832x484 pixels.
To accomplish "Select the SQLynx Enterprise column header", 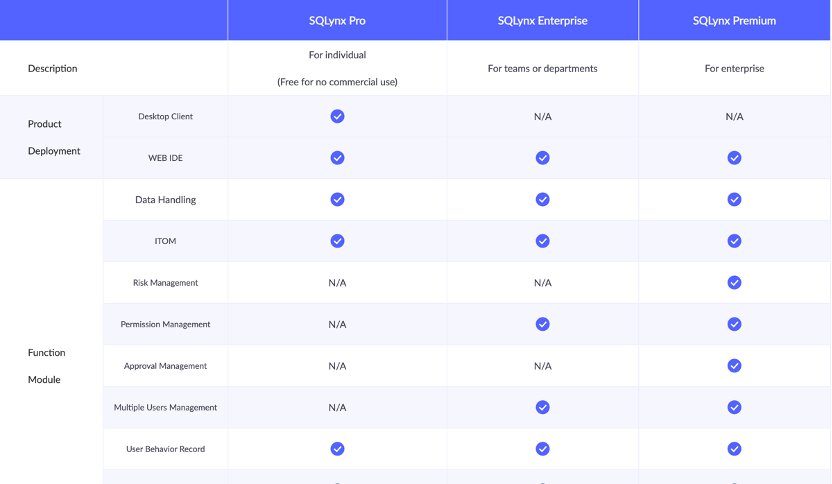I will pos(542,20).
